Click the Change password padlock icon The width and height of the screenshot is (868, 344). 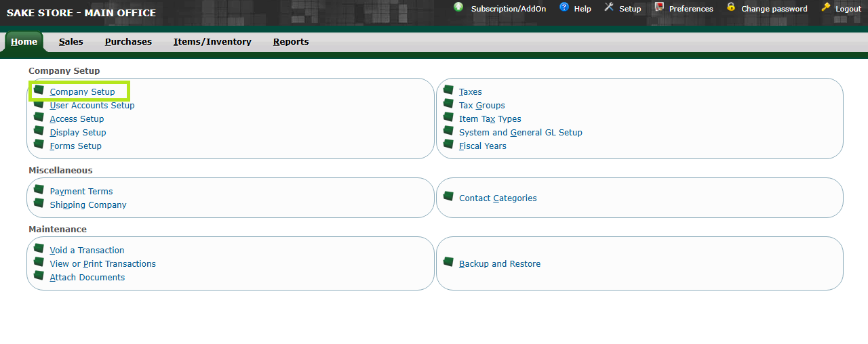pos(731,7)
